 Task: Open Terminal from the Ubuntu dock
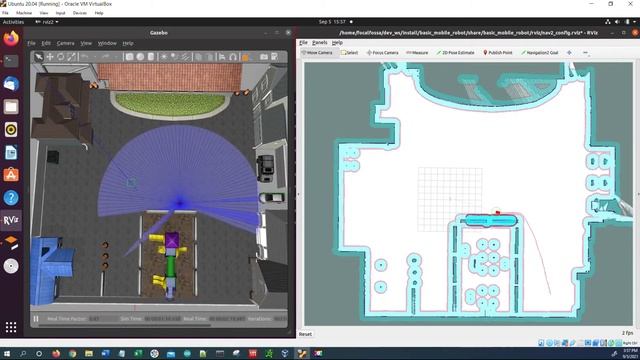pos(11,61)
